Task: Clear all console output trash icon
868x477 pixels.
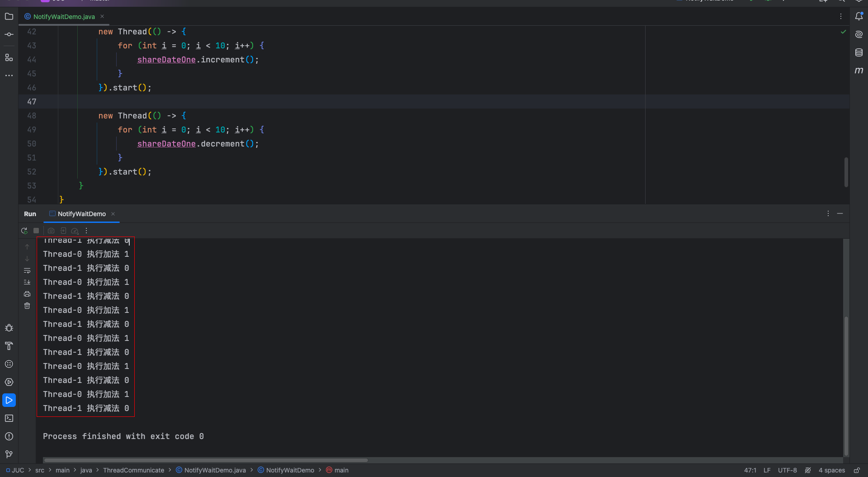Action: 27,306
